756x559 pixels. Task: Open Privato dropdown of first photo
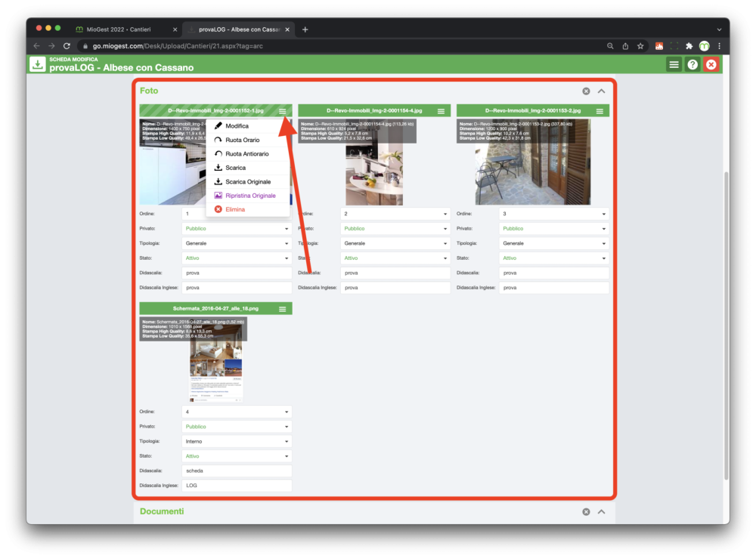click(x=237, y=228)
